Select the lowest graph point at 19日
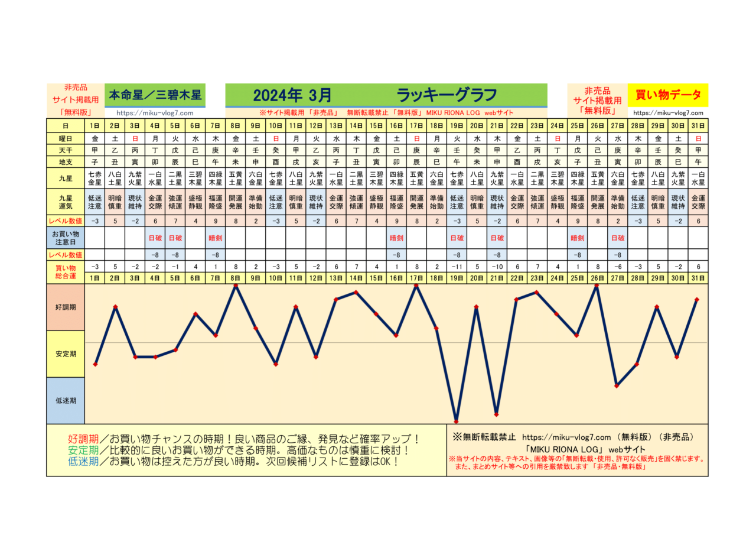 point(457,420)
